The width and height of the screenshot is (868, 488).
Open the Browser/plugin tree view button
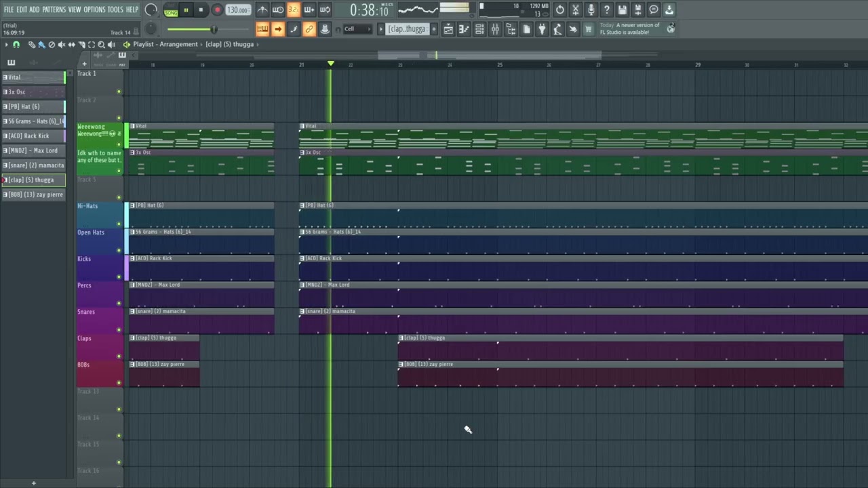511,29
